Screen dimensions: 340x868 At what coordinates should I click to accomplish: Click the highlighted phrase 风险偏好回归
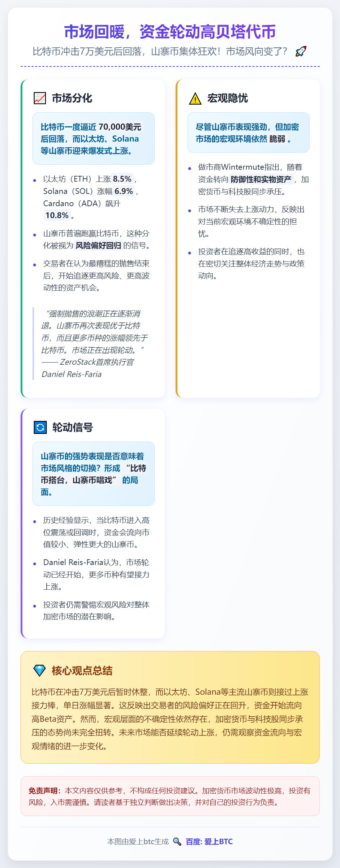tap(98, 246)
